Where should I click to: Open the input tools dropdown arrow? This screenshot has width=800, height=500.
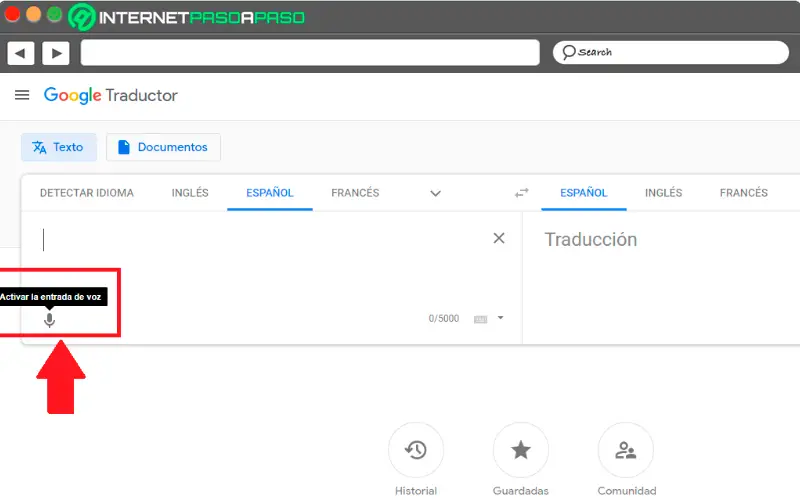pyautogui.click(x=501, y=318)
